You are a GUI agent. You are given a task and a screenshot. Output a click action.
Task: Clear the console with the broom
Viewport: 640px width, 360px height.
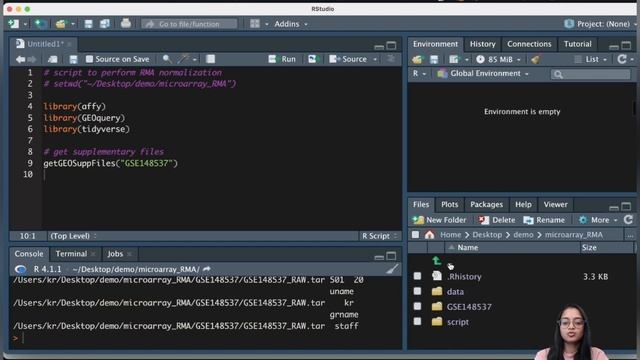point(392,269)
